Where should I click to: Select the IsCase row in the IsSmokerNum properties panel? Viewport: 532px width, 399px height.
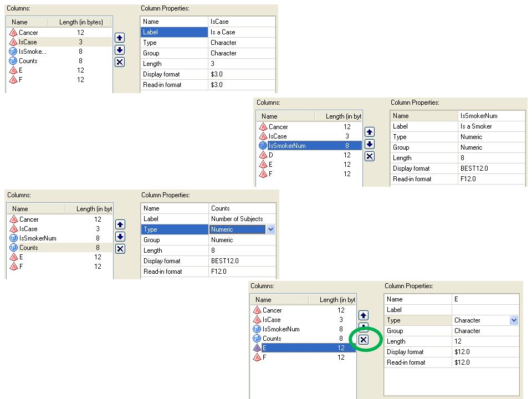(x=309, y=136)
